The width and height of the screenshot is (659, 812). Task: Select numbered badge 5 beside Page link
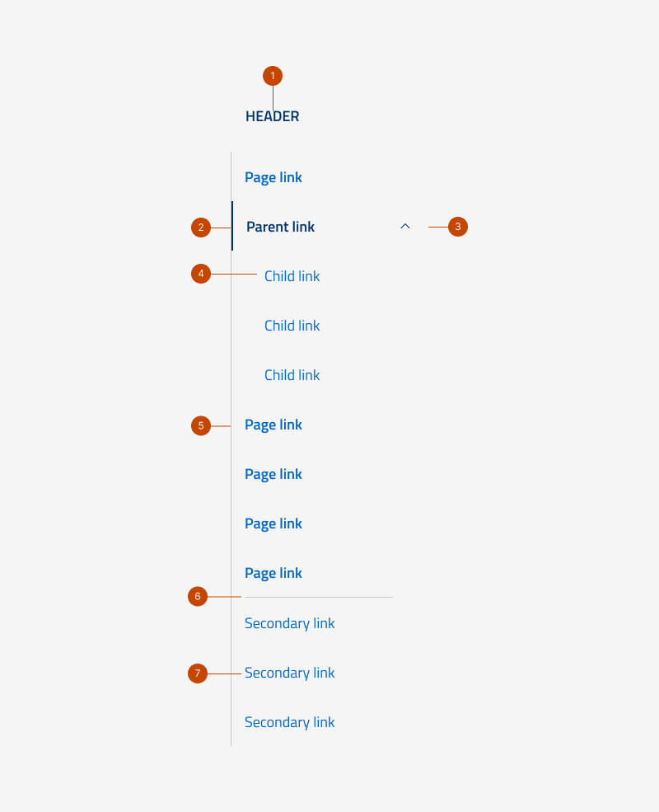(201, 425)
